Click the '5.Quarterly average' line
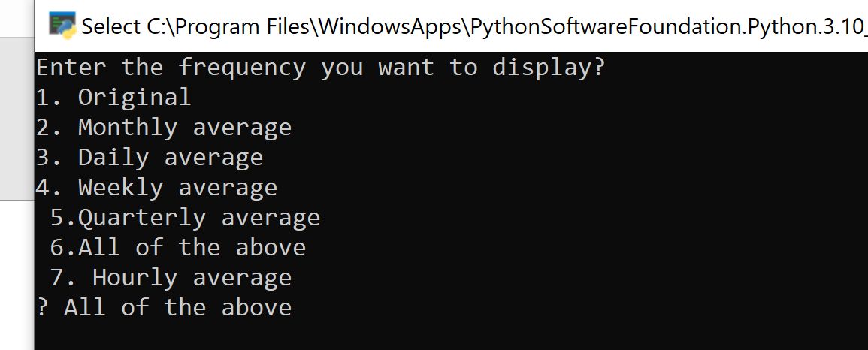 (x=185, y=218)
